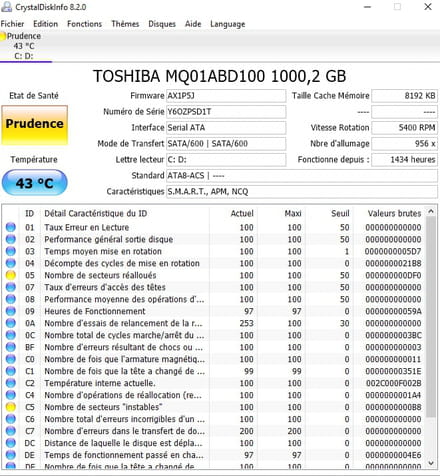Screen dimensions: 440x476
Task: Open the Aide menu
Action: 193,24
